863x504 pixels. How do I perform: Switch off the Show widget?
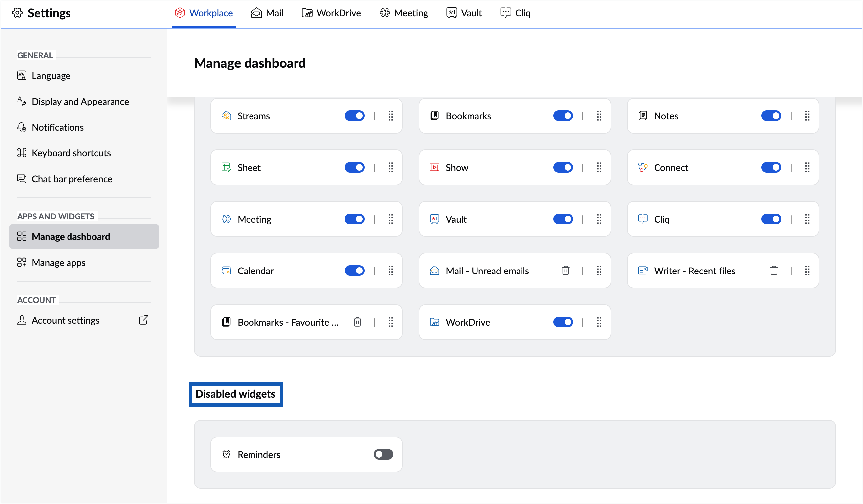click(x=563, y=168)
